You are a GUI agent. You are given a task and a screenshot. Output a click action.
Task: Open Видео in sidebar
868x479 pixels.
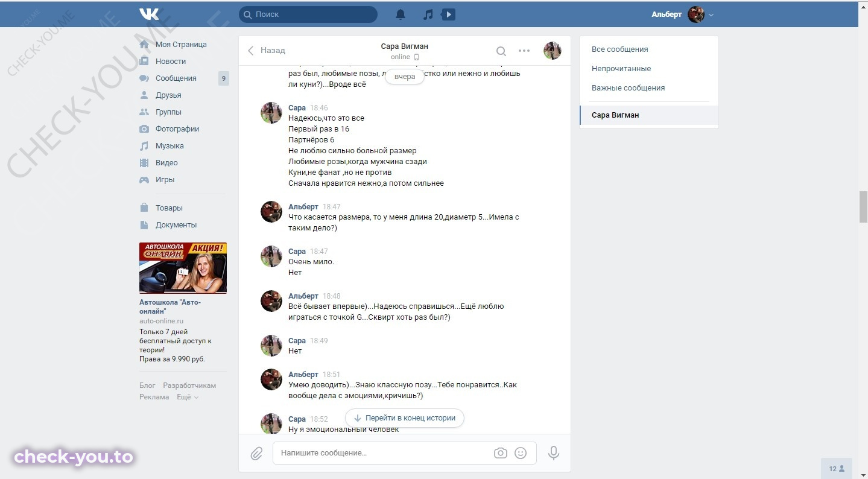[166, 163]
